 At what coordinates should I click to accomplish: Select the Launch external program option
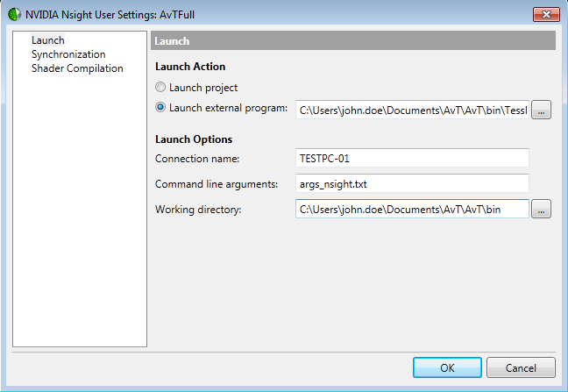point(160,109)
